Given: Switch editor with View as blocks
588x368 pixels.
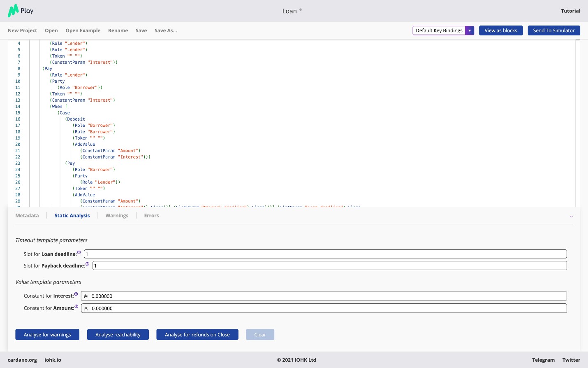Looking at the screenshot, I should click(501, 30).
